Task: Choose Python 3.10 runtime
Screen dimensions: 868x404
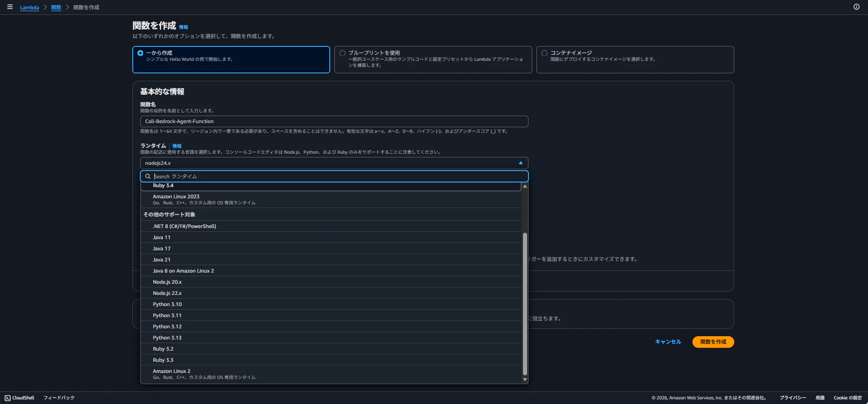Action: (331, 304)
